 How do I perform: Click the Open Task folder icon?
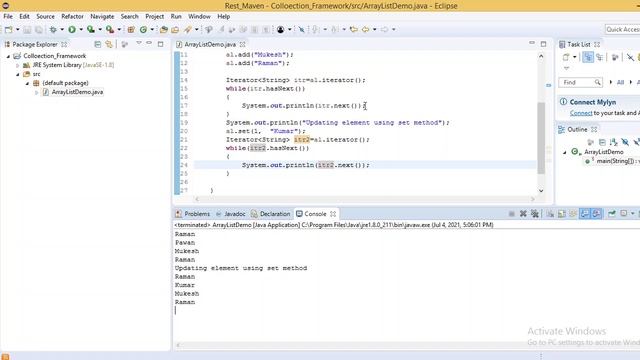[175, 29]
